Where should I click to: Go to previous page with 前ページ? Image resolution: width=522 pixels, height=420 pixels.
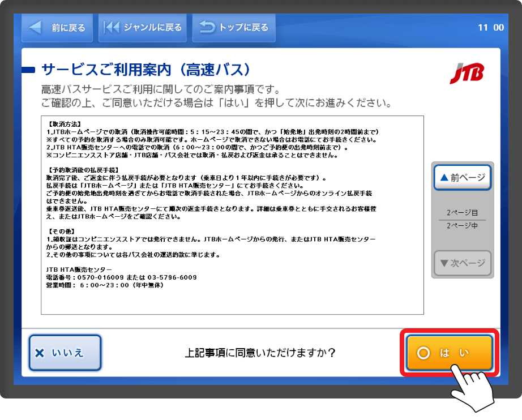[x=462, y=178]
